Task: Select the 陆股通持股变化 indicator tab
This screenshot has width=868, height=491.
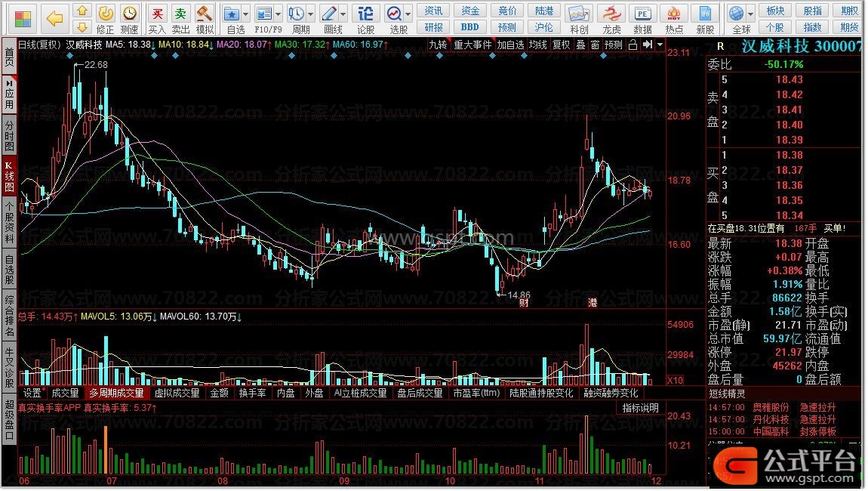Action: pos(541,393)
